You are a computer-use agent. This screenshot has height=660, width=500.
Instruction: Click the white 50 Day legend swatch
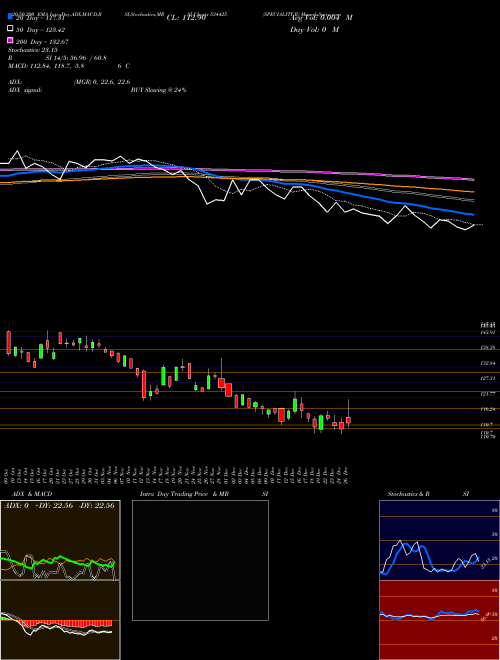(10, 28)
